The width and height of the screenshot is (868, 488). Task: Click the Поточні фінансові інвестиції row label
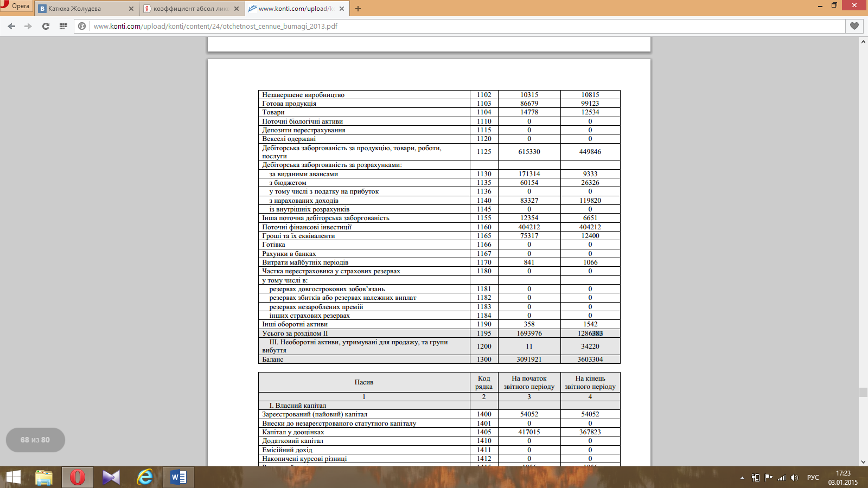point(307,227)
